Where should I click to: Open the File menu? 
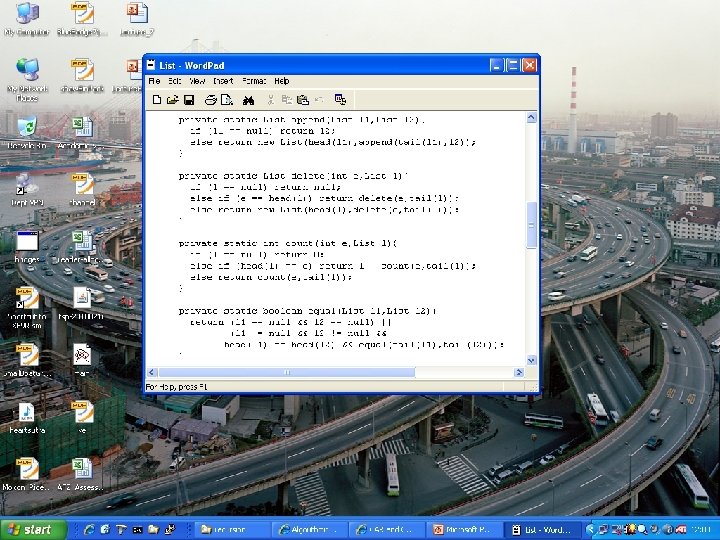154,81
